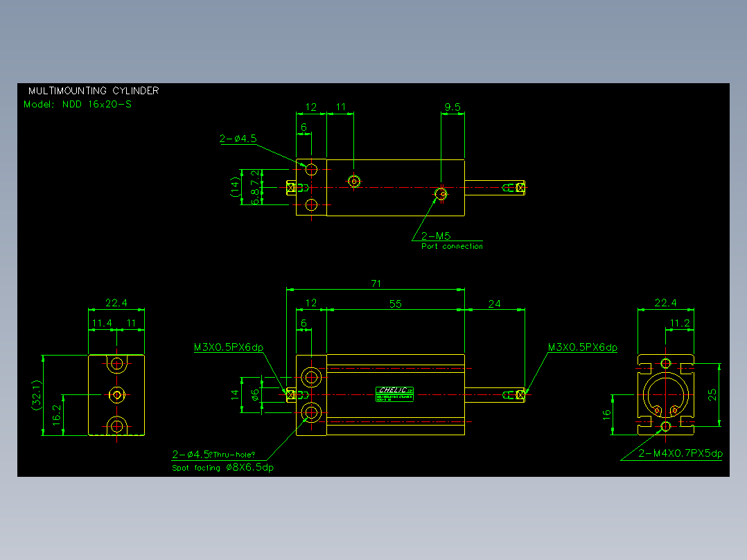Image resolution: width=747 pixels, height=560 pixels.
Task: Click the 14 dimension in front view
Action: coord(235,394)
